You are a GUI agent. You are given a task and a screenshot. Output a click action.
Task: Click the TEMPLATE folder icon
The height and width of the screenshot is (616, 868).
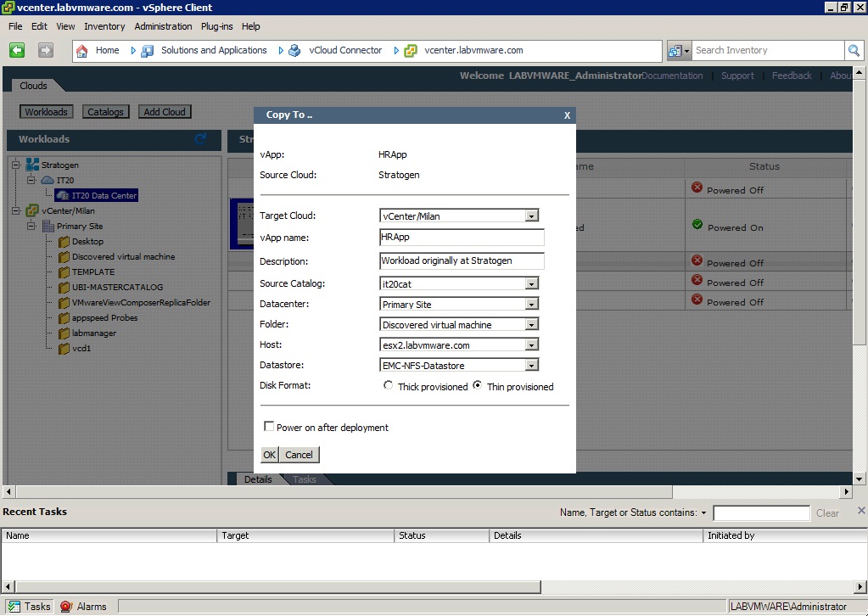64,272
